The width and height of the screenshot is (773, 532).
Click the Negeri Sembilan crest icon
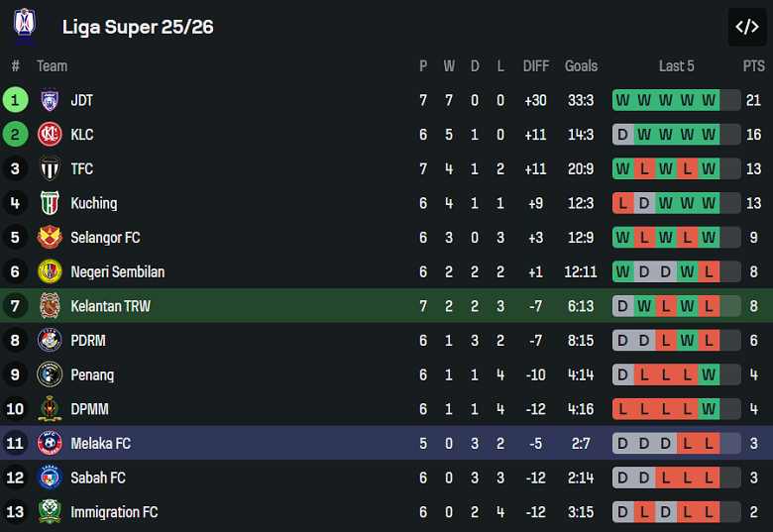coord(50,271)
